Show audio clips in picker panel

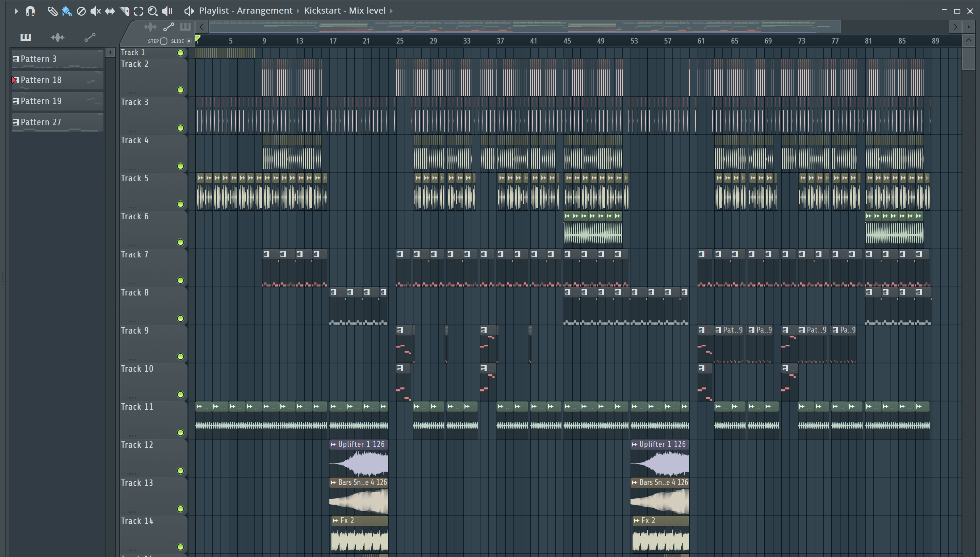click(58, 37)
